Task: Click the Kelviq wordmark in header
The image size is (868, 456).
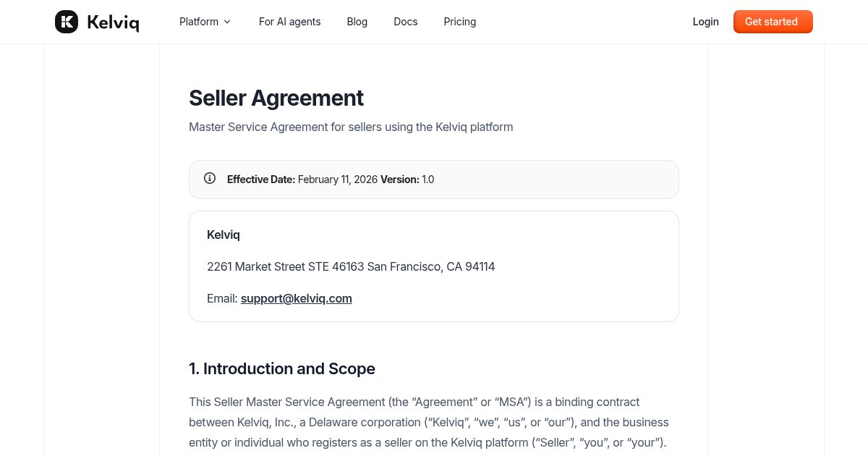Action: coord(113,22)
